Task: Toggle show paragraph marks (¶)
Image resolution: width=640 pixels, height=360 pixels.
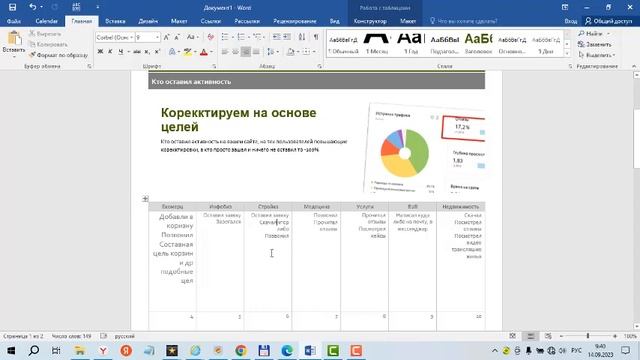Action: (x=316, y=37)
